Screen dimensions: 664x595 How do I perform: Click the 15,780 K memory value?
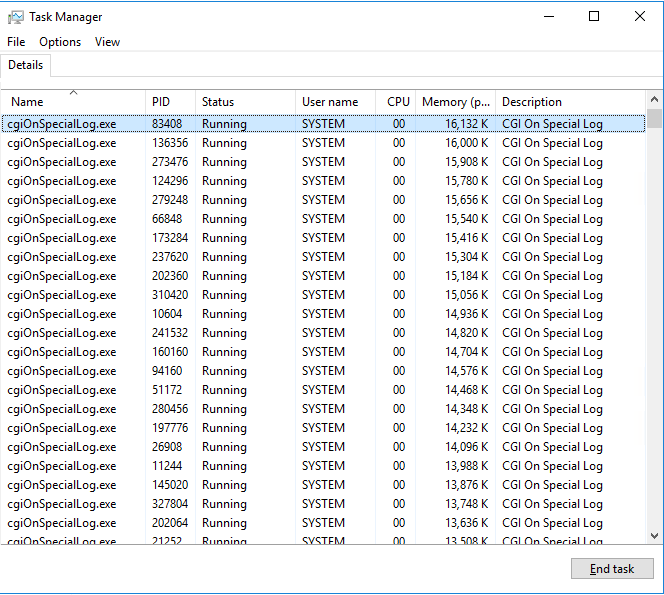point(467,181)
